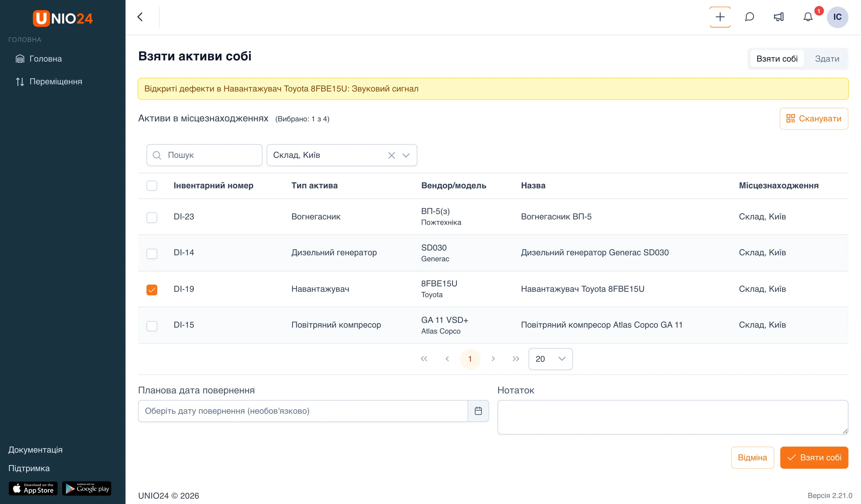The height and width of the screenshot is (504, 861).
Task: Click the planned return date field
Action: coord(303,411)
